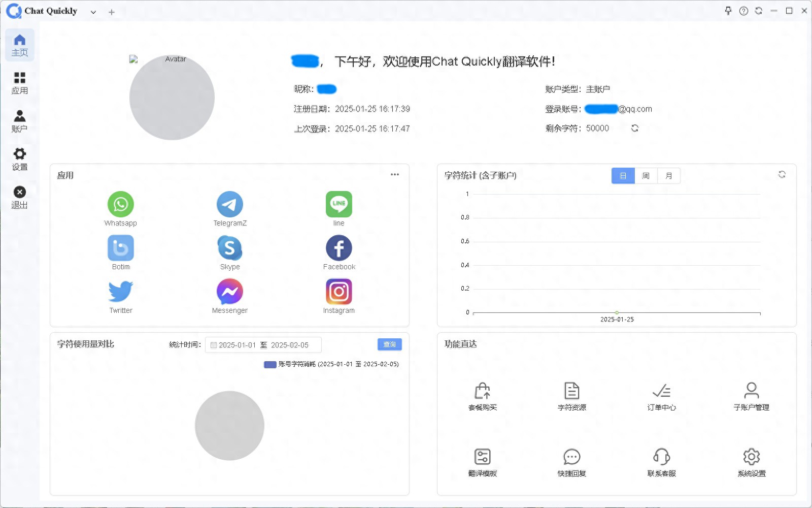Refresh the remaining characters (剩余字符) count
This screenshot has height=508, width=812.
[x=635, y=128]
